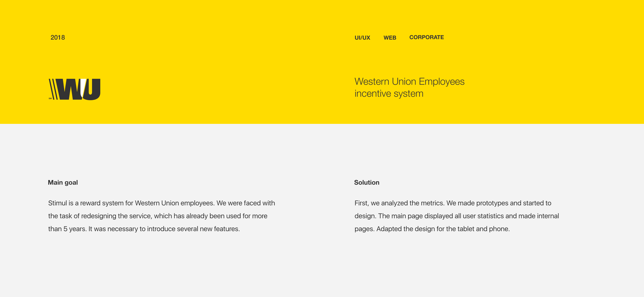Click the line 'pages. Adapted the design'

pyautogui.click(x=432, y=229)
